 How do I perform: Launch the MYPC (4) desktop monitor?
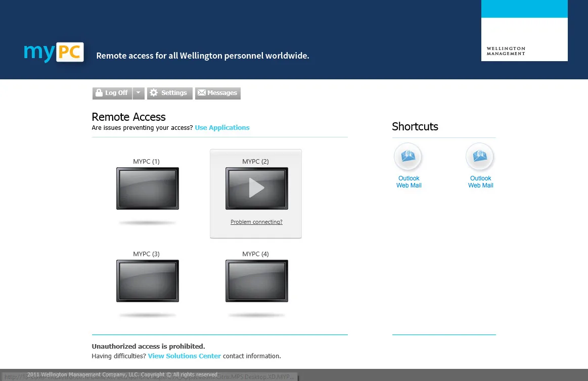point(256,281)
